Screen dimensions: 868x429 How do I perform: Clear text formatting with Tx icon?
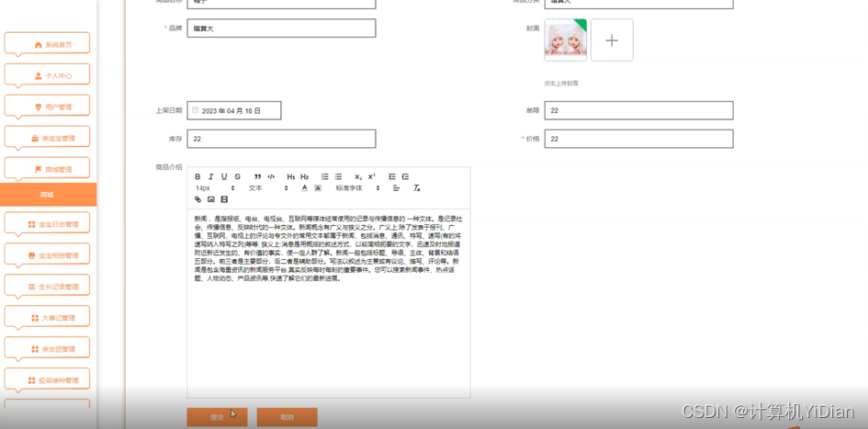(x=417, y=188)
